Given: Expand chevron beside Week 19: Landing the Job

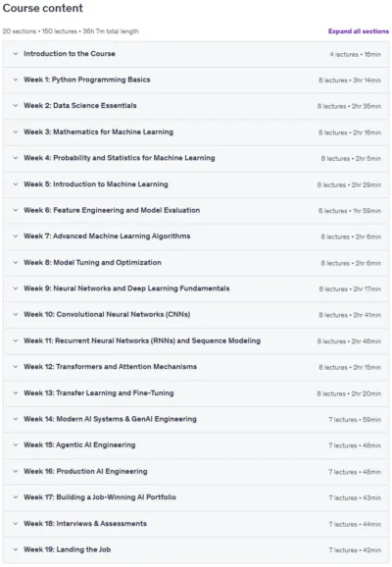Looking at the screenshot, I should coord(15,549).
